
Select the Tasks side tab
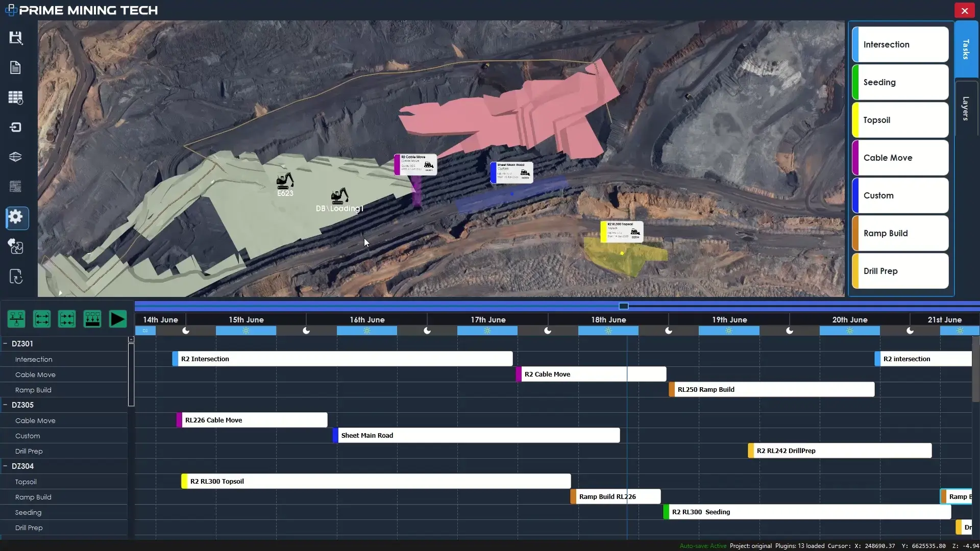coord(966,49)
